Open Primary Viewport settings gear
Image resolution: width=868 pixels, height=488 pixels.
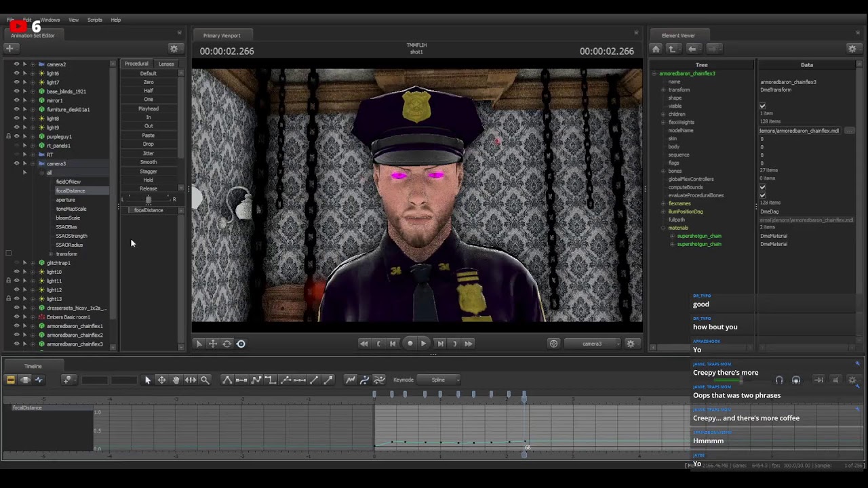[x=631, y=344]
